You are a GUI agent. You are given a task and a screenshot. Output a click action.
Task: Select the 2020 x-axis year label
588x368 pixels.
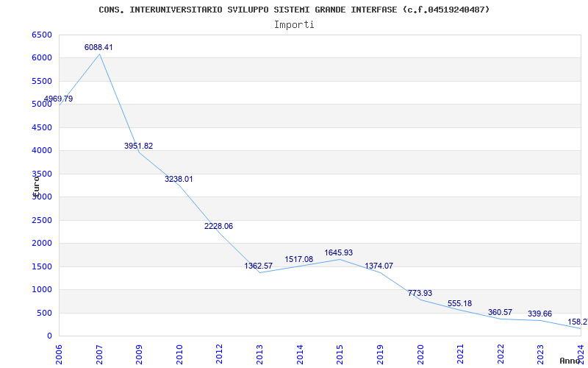(x=420, y=355)
